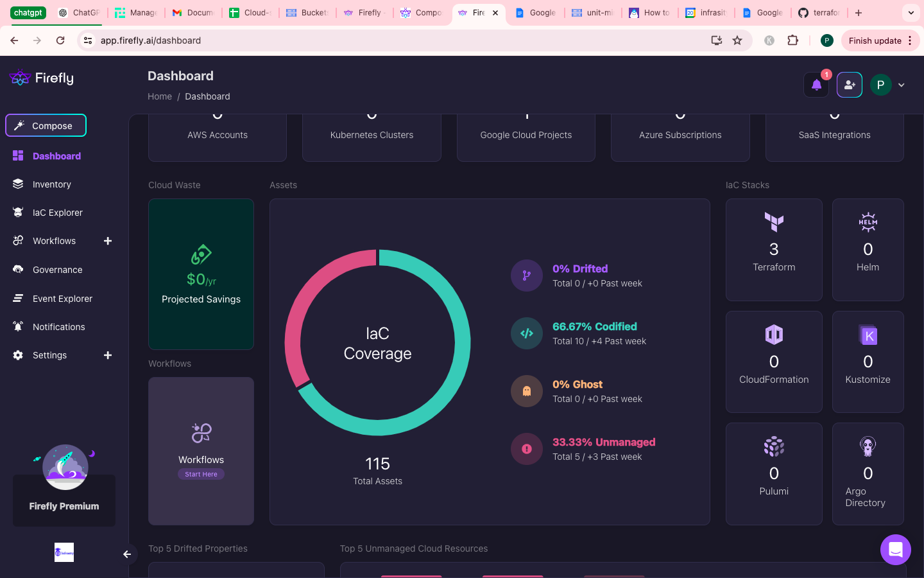Collapse the sidebar using the arrow
This screenshot has height=578, width=924.
tap(127, 554)
